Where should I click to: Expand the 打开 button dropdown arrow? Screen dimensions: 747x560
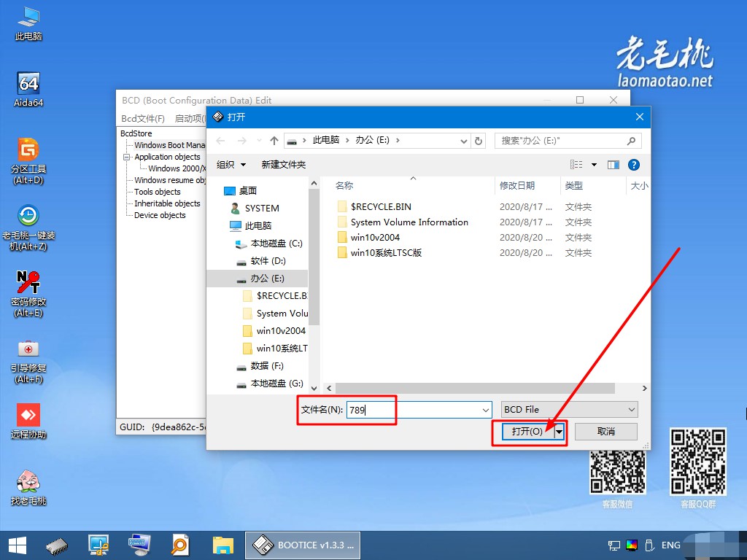pyautogui.click(x=559, y=432)
